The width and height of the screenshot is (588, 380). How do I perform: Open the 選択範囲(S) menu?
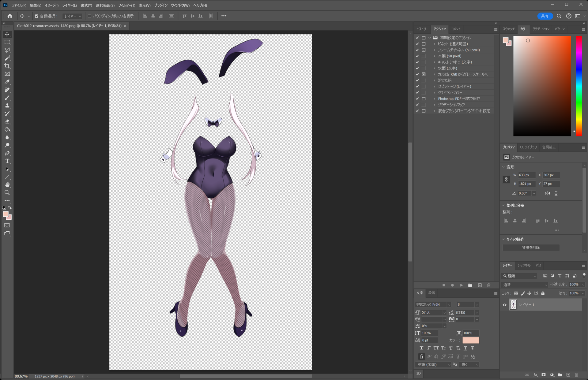tap(105, 5)
